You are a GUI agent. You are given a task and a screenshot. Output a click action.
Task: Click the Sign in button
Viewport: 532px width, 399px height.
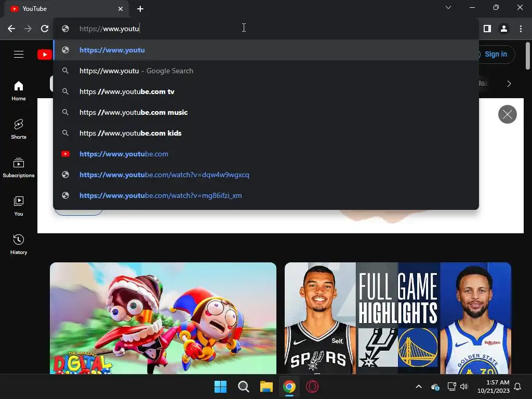(x=496, y=54)
